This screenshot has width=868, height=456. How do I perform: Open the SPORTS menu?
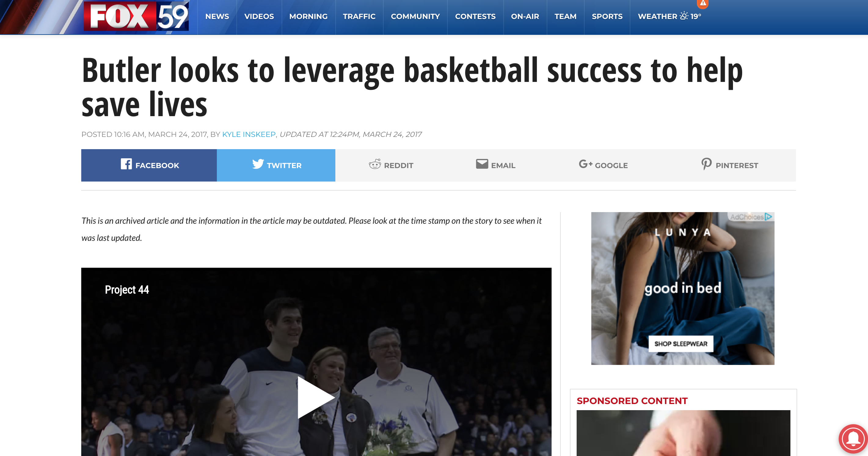point(607,17)
